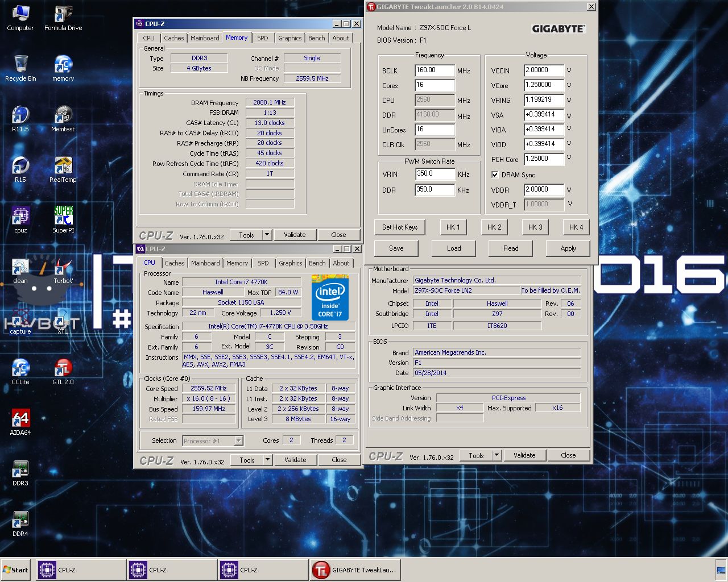
Task: Click the VCore voltage input field
Action: tap(544, 85)
